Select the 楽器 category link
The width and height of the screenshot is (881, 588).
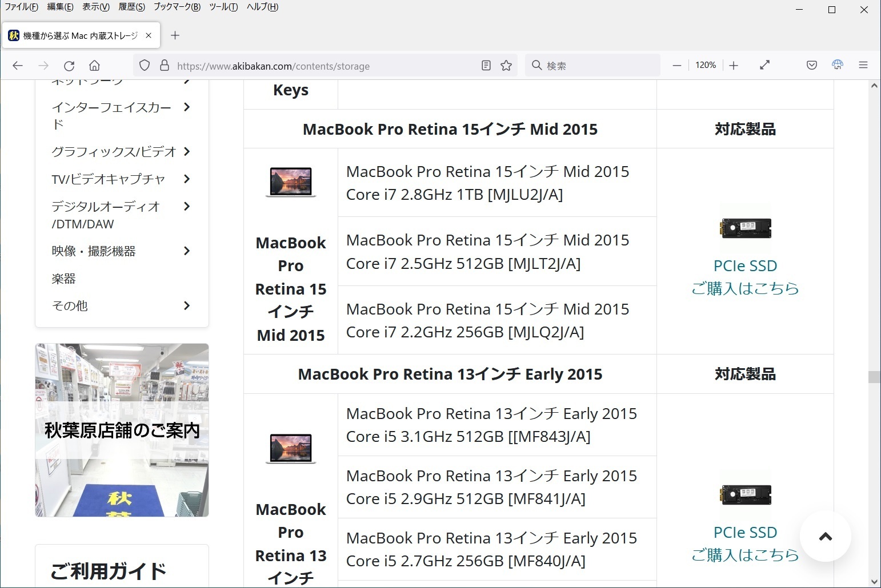point(64,279)
